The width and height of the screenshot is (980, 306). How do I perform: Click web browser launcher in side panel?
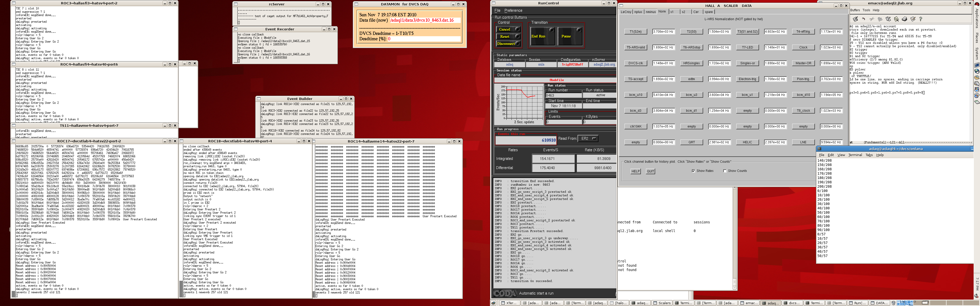click(977, 71)
